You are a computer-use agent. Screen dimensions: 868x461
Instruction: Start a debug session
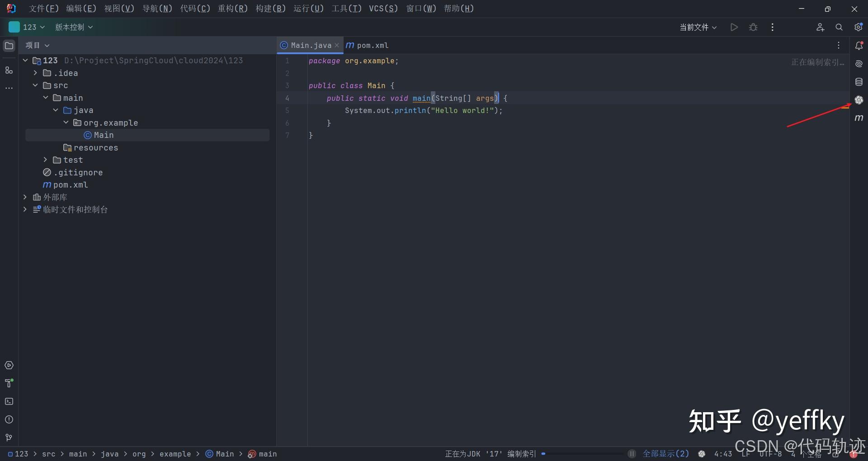753,27
